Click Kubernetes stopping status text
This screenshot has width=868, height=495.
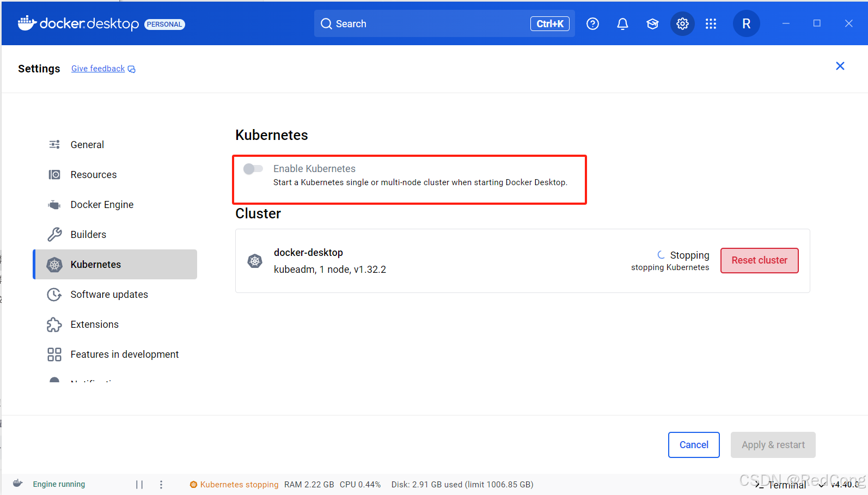point(239,485)
